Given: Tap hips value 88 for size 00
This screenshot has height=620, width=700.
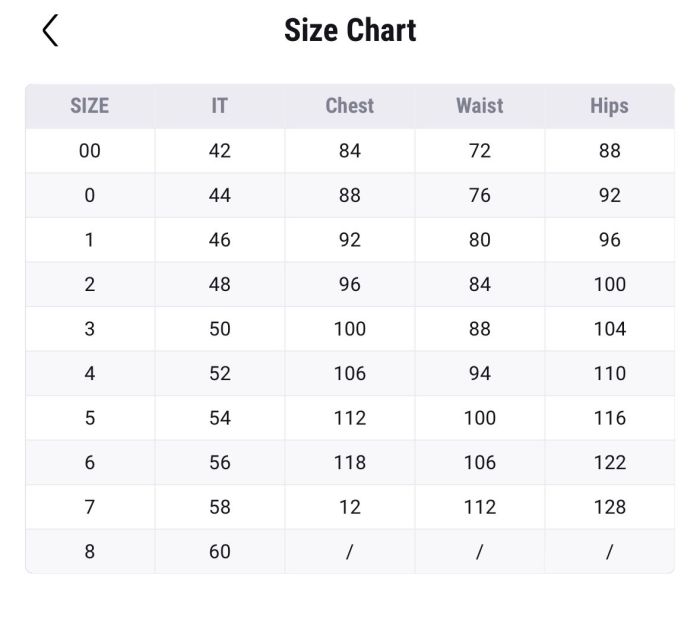Looking at the screenshot, I should 609,151.
